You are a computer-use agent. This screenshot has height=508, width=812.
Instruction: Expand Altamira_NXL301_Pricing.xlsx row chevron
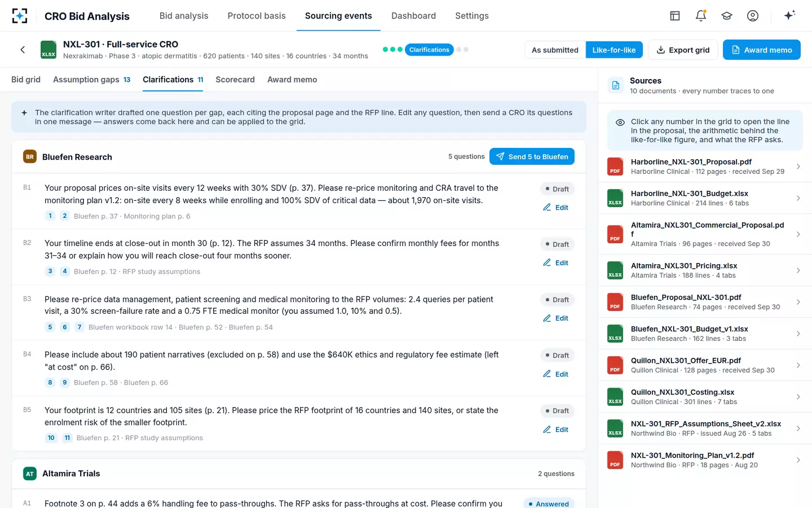pyautogui.click(x=798, y=270)
